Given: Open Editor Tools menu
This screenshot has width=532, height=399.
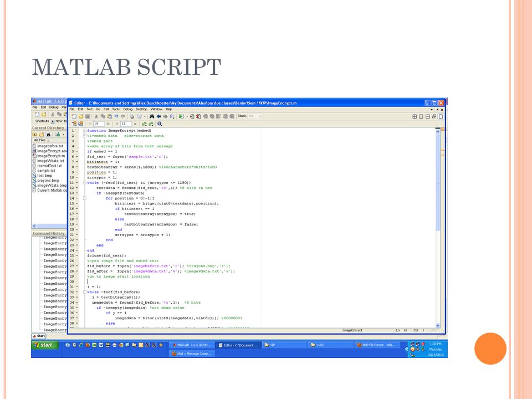Looking at the screenshot, I should coord(116,109).
